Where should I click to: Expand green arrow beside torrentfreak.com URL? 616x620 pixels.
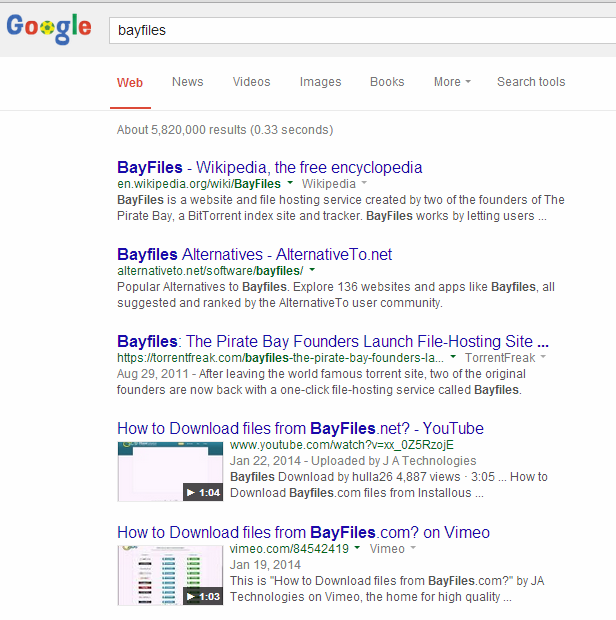click(x=453, y=357)
